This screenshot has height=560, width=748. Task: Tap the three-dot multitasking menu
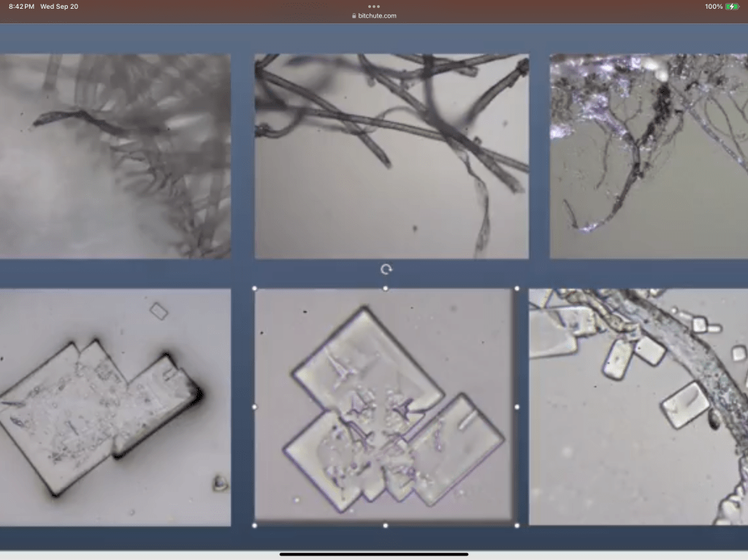(x=374, y=7)
